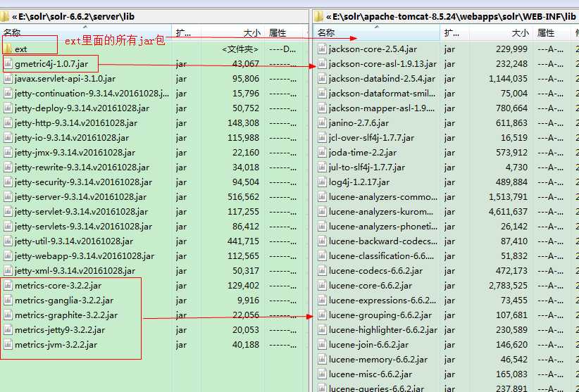Select metrics-jetty9-3.2.2.jar file name
The width and height of the screenshot is (579, 392).
point(60,329)
